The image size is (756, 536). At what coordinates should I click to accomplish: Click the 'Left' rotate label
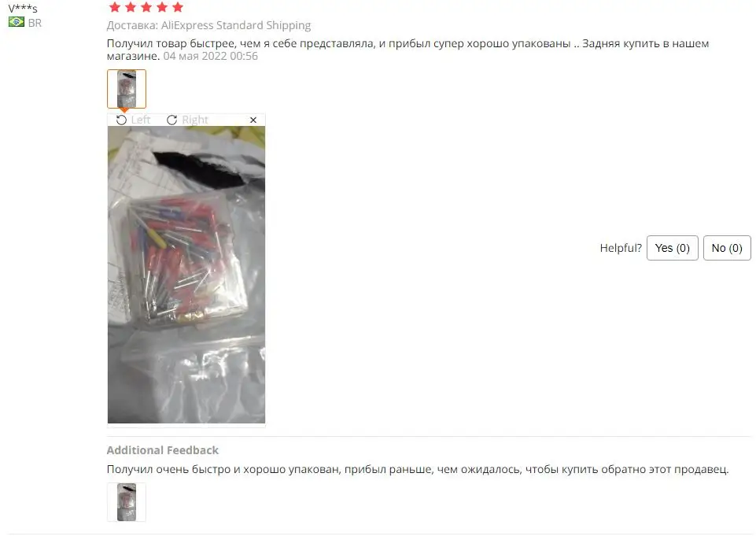(x=141, y=120)
